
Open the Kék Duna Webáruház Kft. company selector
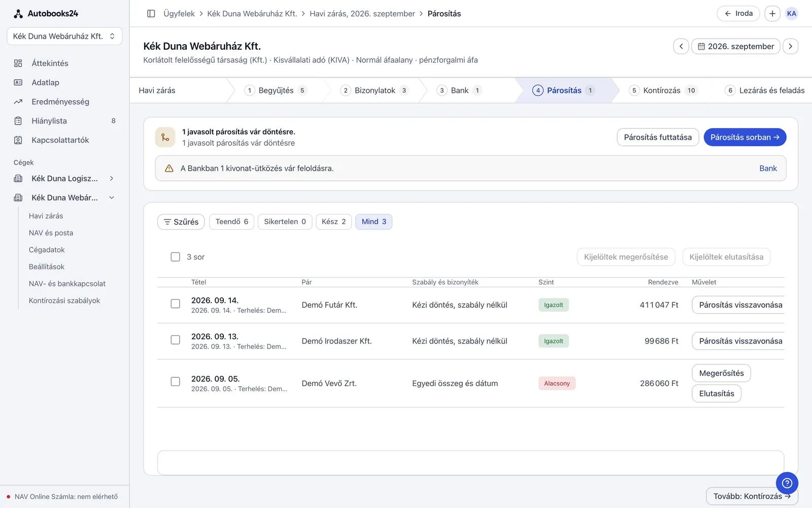coord(64,36)
